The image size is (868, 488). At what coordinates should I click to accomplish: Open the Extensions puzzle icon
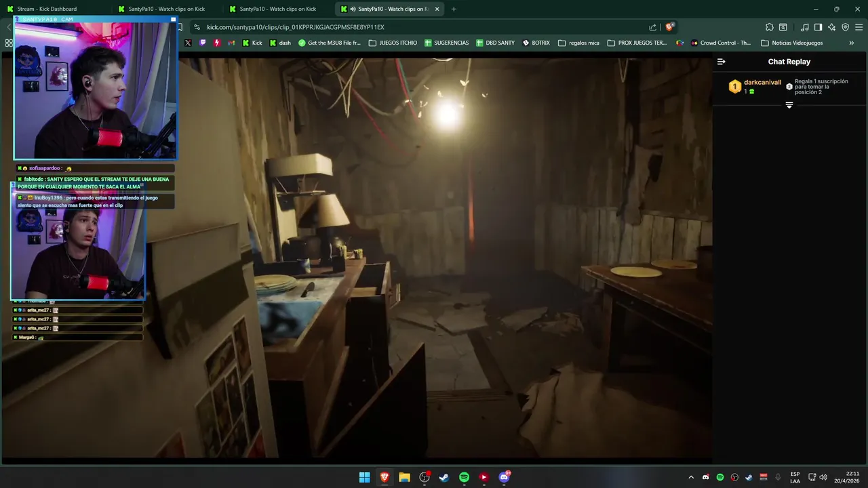(x=769, y=27)
